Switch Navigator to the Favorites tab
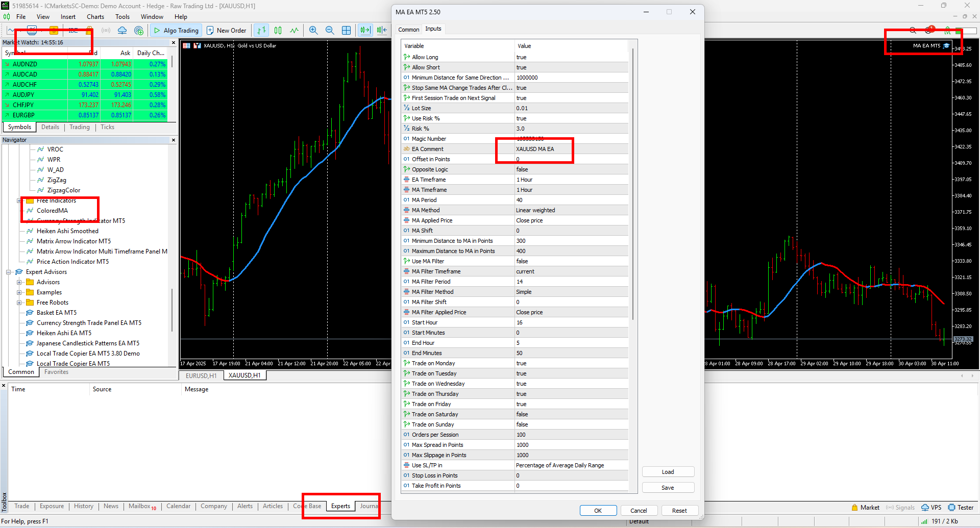This screenshot has height=528, width=980. click(x=56, y=372)
